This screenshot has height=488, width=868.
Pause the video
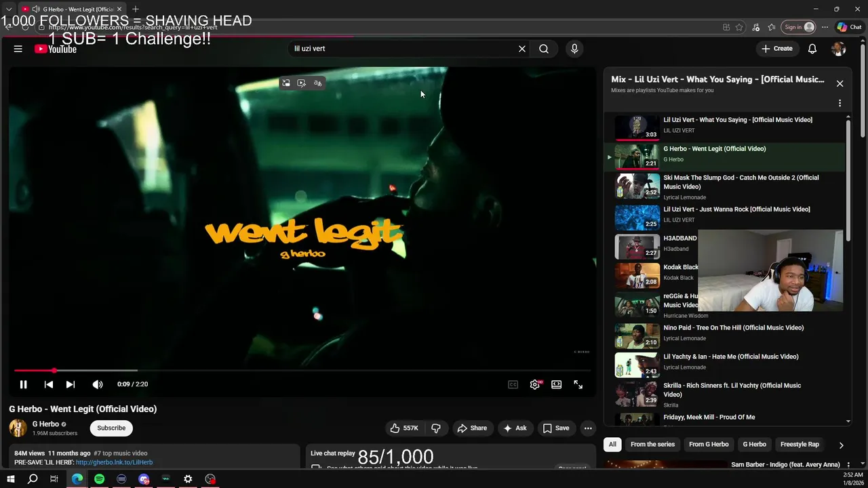[23, 384]
